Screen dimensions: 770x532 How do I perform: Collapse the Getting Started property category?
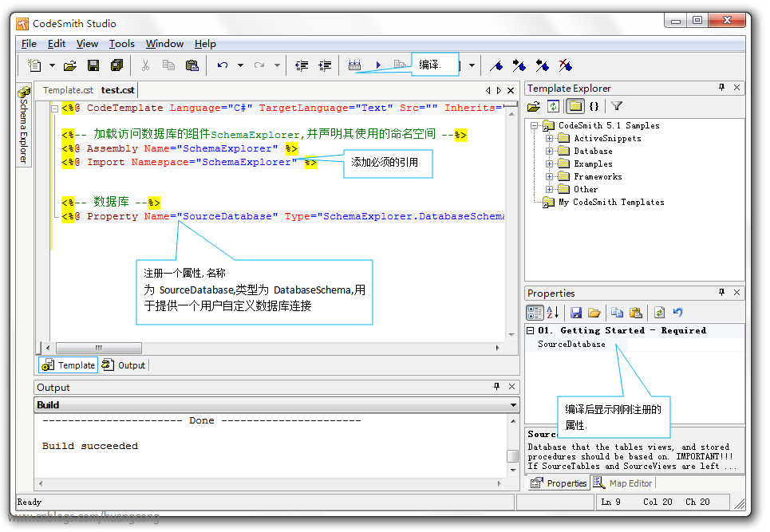point(531,330)
